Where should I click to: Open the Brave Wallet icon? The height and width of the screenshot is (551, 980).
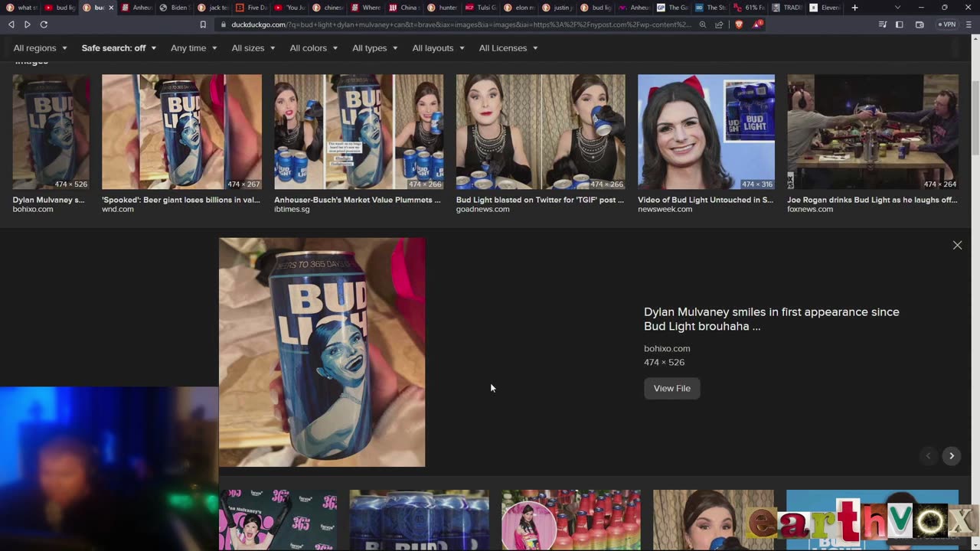pyautogui.click(x=920, y=24)
